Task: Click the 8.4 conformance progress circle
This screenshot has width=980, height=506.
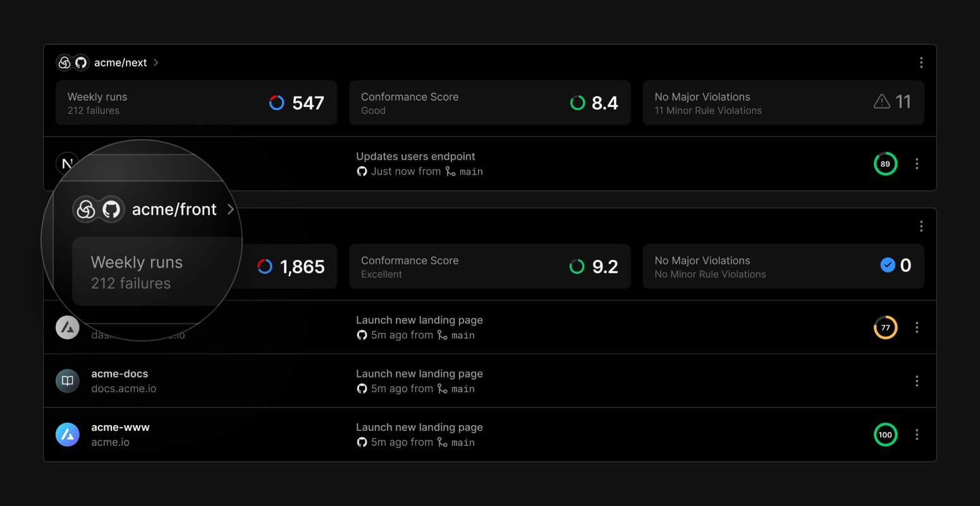Action: point(577,102)
